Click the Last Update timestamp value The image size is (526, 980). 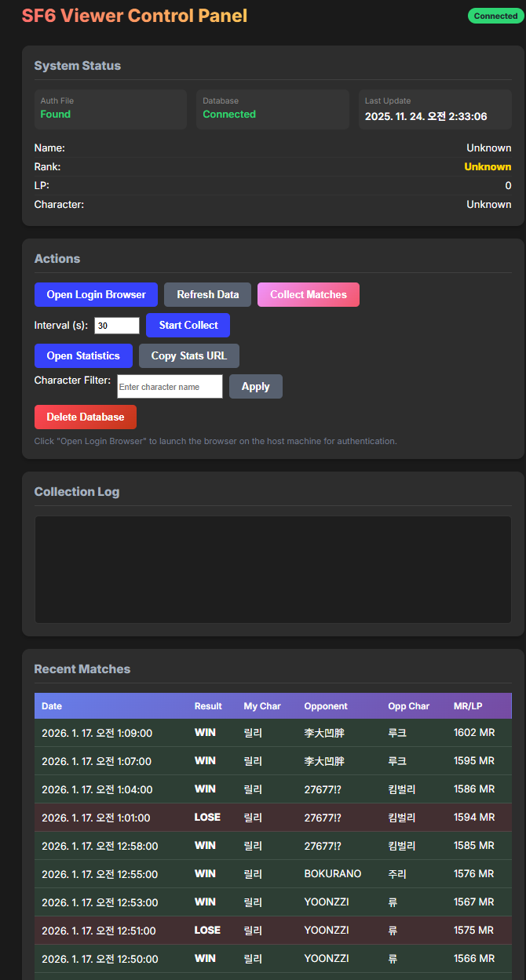426,116
